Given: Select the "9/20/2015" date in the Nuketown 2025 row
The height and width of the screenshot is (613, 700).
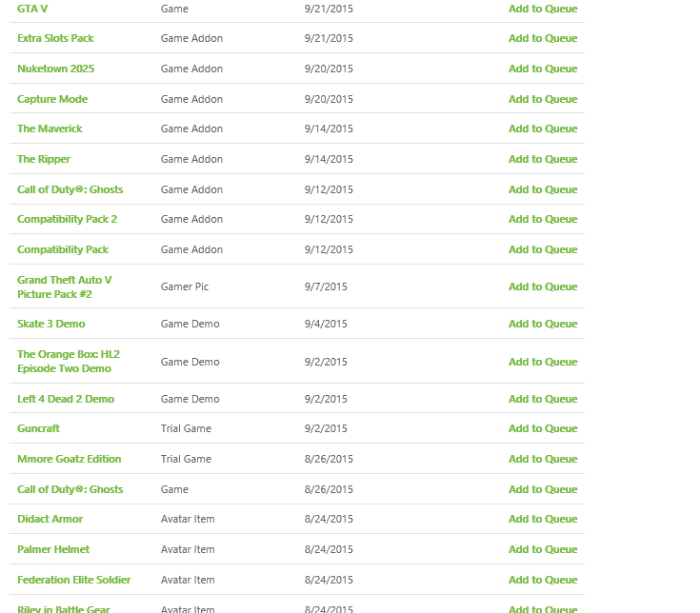Looking at the screenshot, I should [x=329, y=69].
